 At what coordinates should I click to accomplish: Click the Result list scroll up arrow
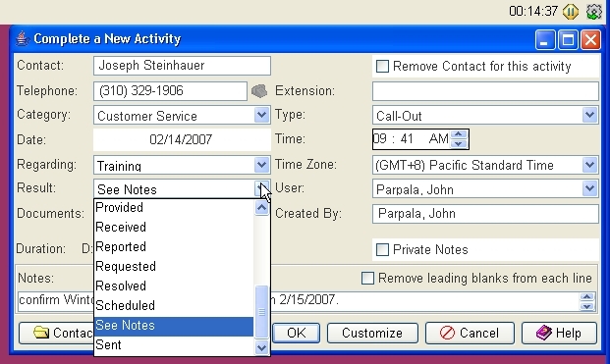pyautogui.click(x=262, y=208)
